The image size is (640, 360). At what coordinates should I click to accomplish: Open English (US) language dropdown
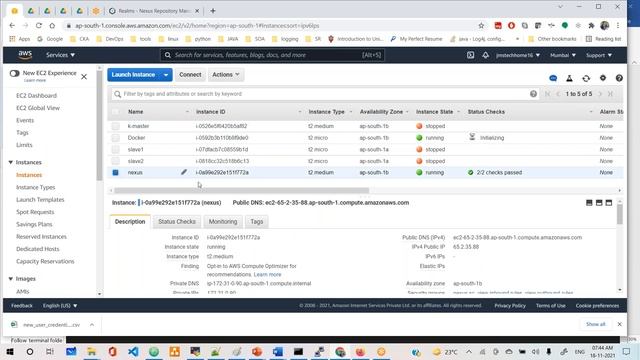click(x=60, y=306)
